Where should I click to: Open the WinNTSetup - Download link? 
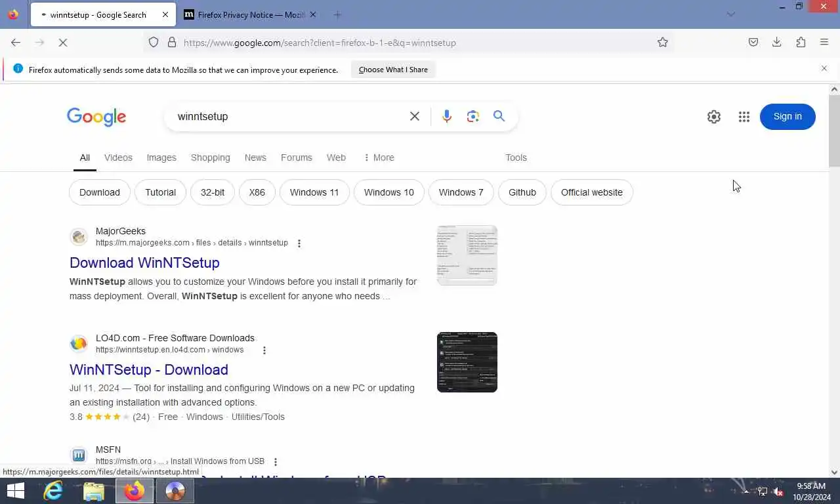149,369
